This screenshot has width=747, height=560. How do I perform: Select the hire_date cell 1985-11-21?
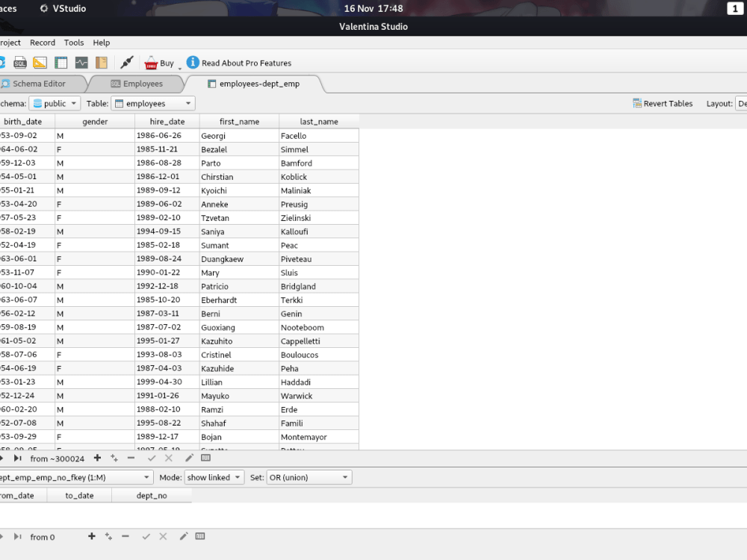[167, 149]
